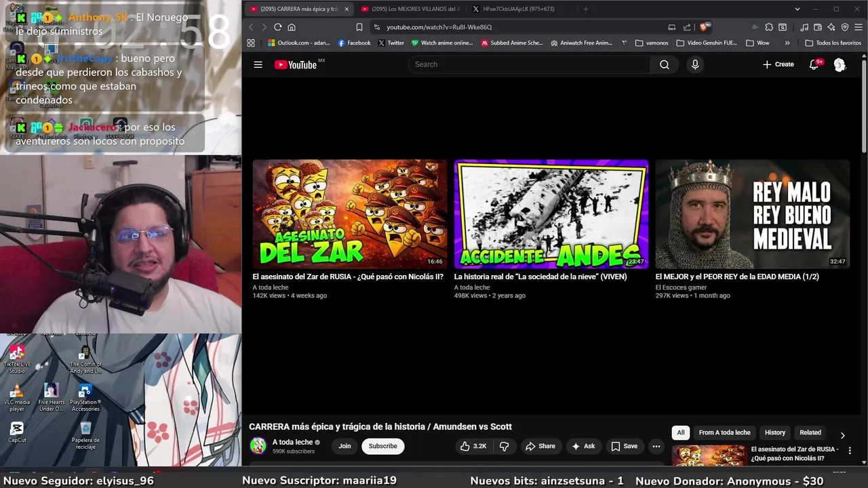This screenshot has width=868, height=488.
Task: Open the YouTube hamburger guide menu
Action: click(x=258, y=64)
